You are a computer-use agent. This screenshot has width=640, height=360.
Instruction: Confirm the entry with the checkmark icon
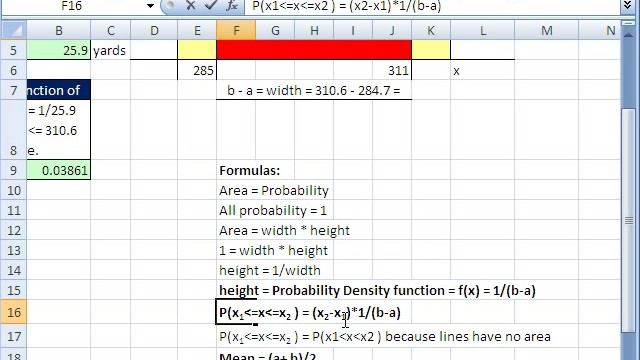click(211, 6)
